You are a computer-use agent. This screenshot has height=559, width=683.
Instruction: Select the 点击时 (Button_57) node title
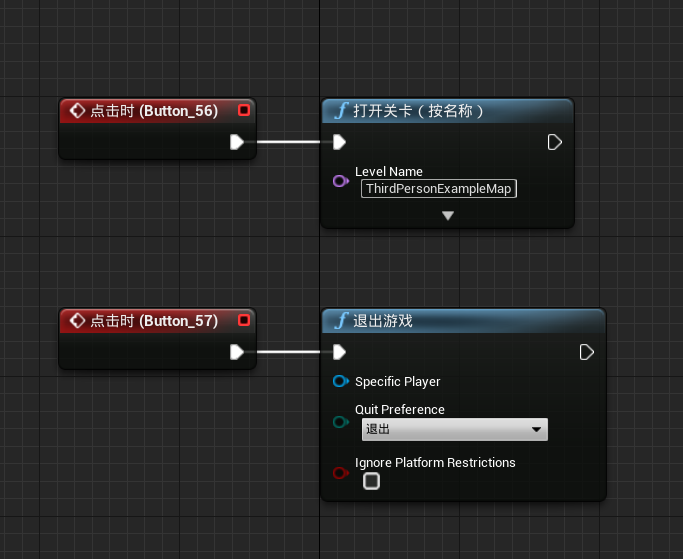(154, 321)
